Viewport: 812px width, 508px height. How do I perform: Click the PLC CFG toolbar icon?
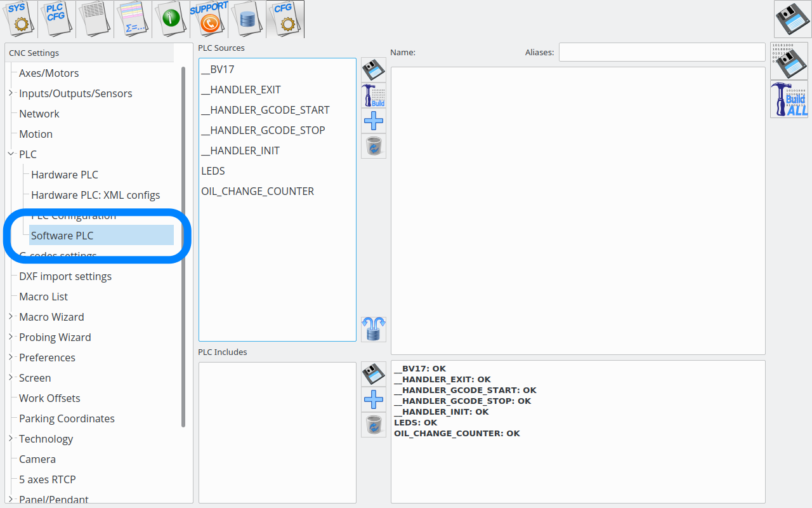56,19
